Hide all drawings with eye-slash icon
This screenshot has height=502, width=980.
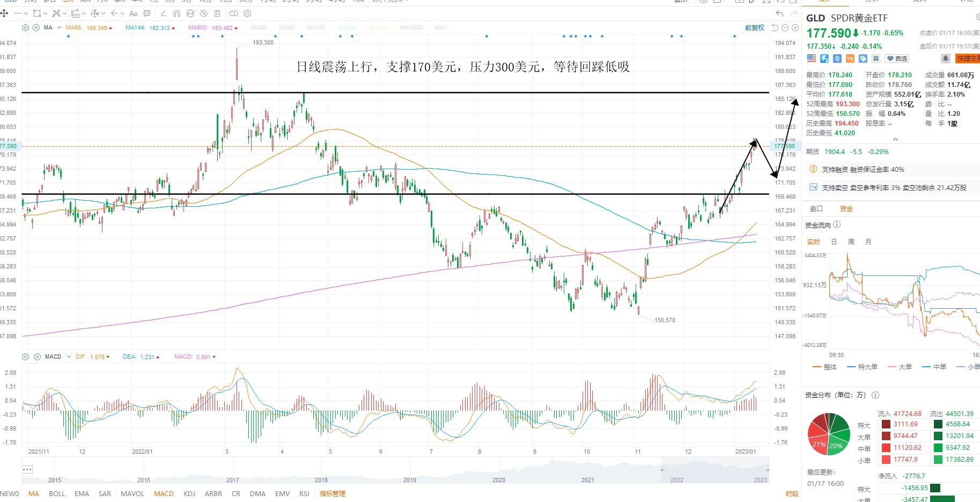pos(204,13)
